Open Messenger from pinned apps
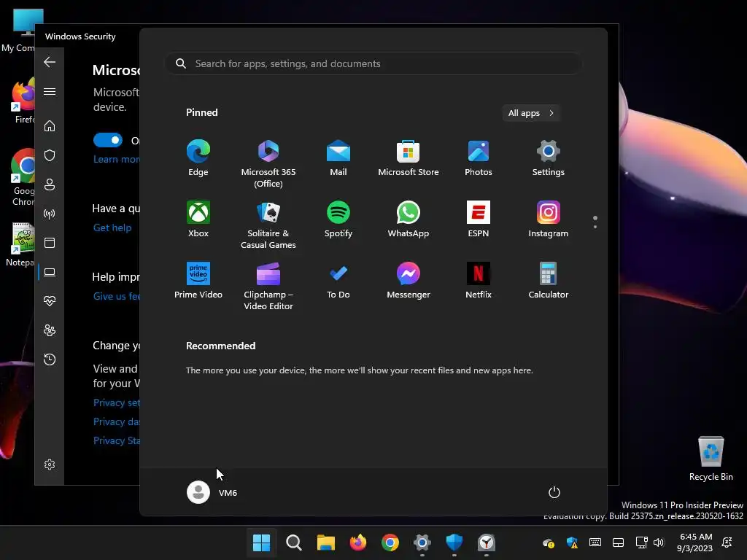Viewport: 747px width, 560px height. click(x=409, y=281)
